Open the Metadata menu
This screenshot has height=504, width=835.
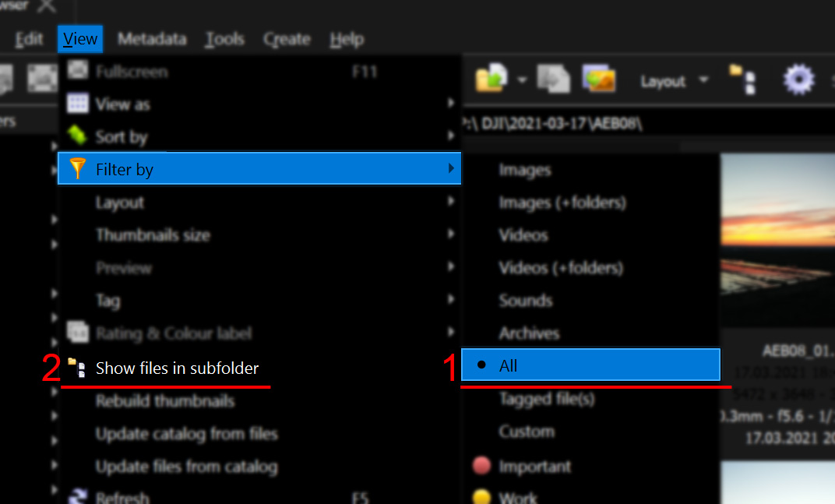153,39
